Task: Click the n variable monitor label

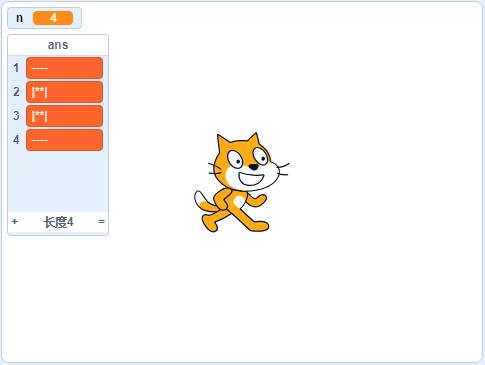Action: (19, 18)
